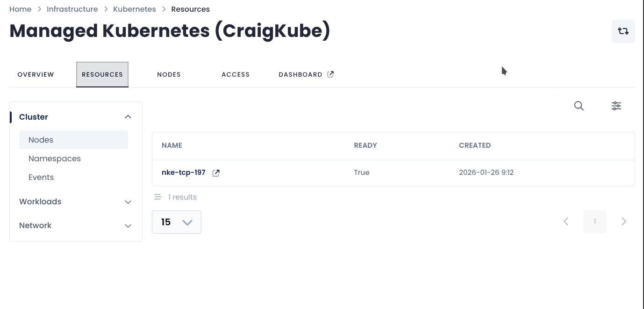Go to previous page arrow
Viewport: 644px width, 309px height.
[566, 222]
